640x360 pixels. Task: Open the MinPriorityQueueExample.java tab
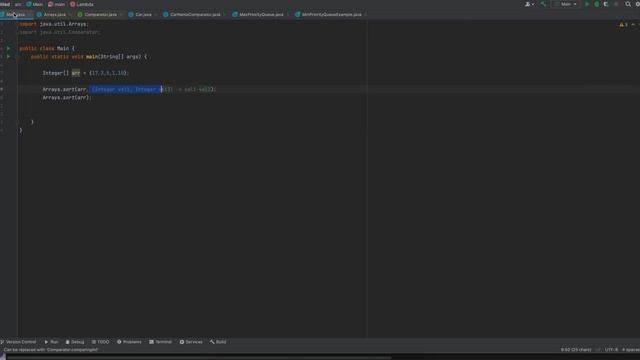[x=331, y=14]
